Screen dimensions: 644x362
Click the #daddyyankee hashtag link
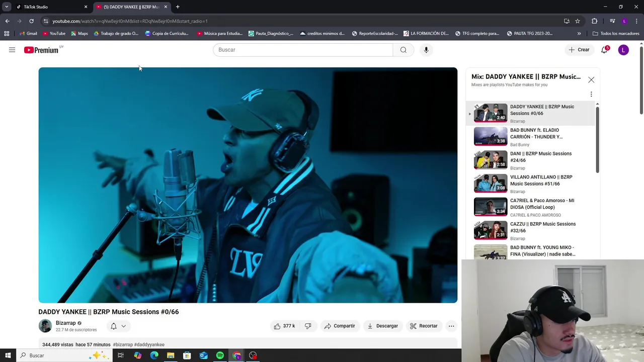point(149,344)
